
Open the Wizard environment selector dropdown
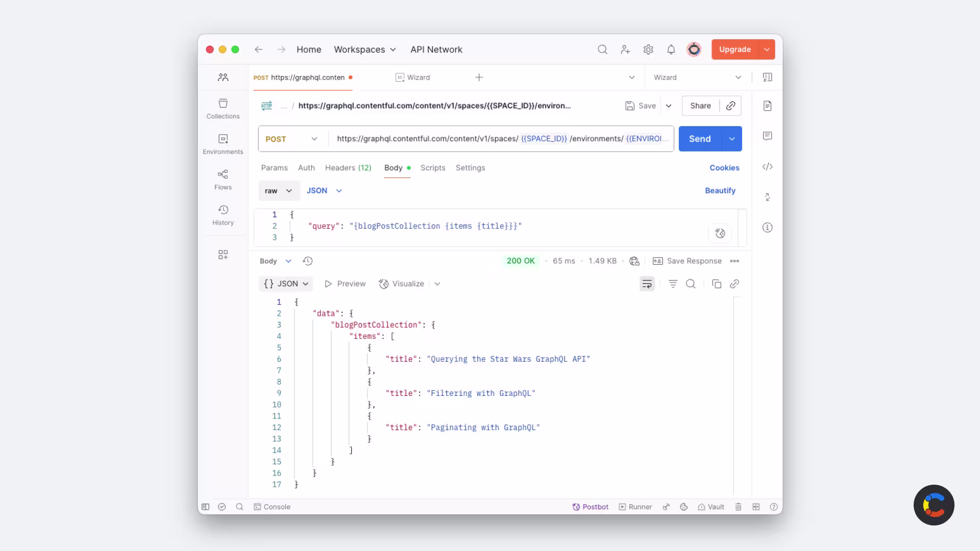tap(697, 78)
